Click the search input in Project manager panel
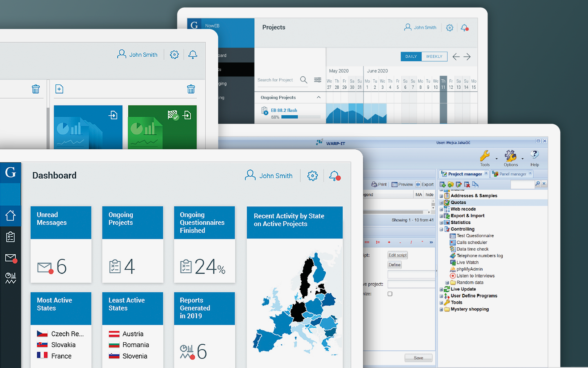Screen dimensions: 588x368 click(522, 185)
